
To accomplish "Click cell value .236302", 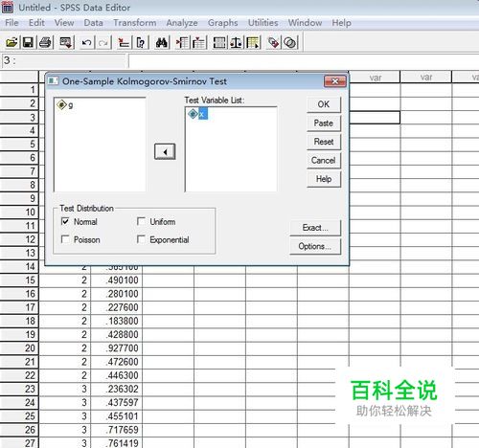I will point(117,389).
